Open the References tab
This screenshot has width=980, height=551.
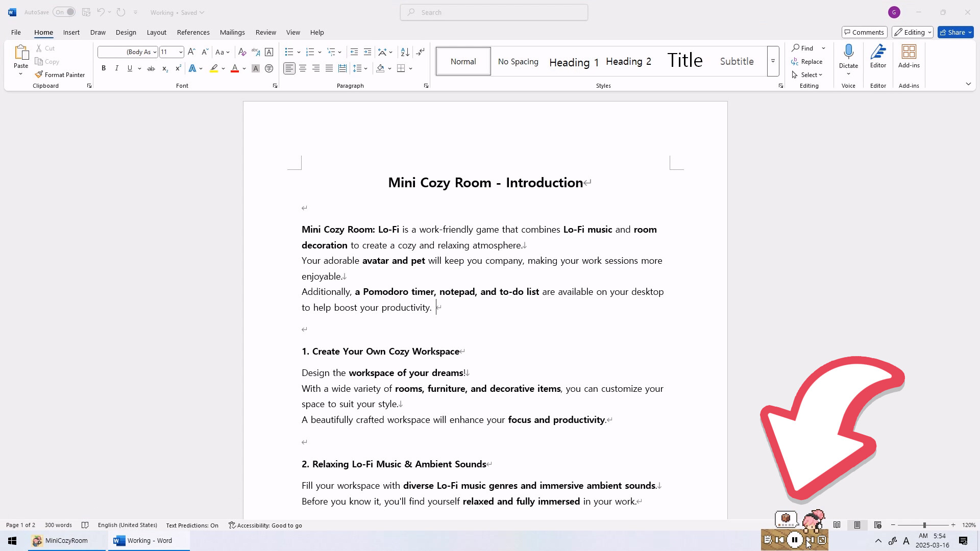(193, 32)
